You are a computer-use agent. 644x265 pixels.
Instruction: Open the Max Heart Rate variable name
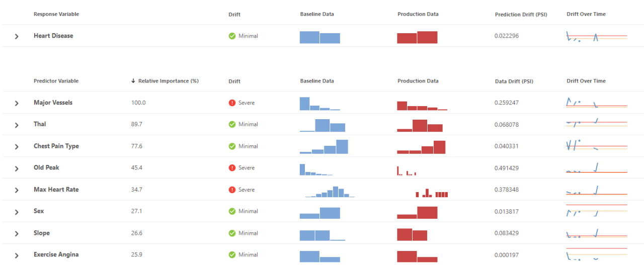[x=56, y=190]
